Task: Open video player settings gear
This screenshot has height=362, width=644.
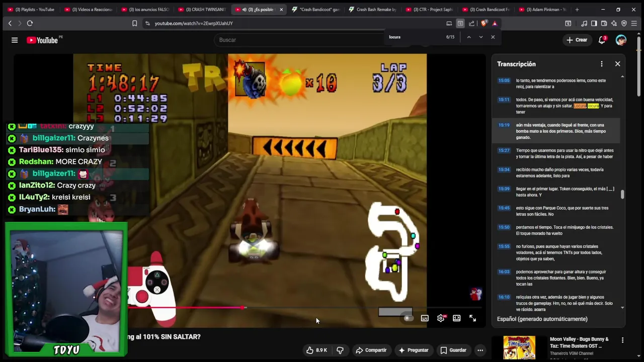Action: pyautogui.click(x=441, y=318)
